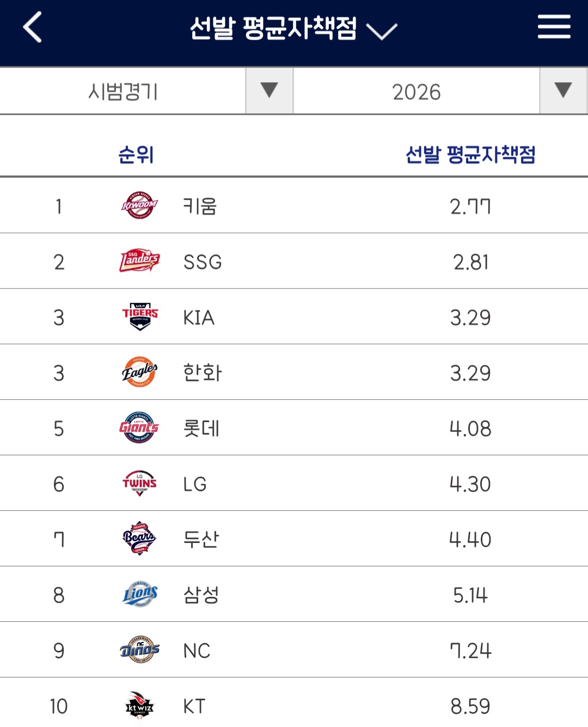Tap the back arrow icon

pos(33,27)
